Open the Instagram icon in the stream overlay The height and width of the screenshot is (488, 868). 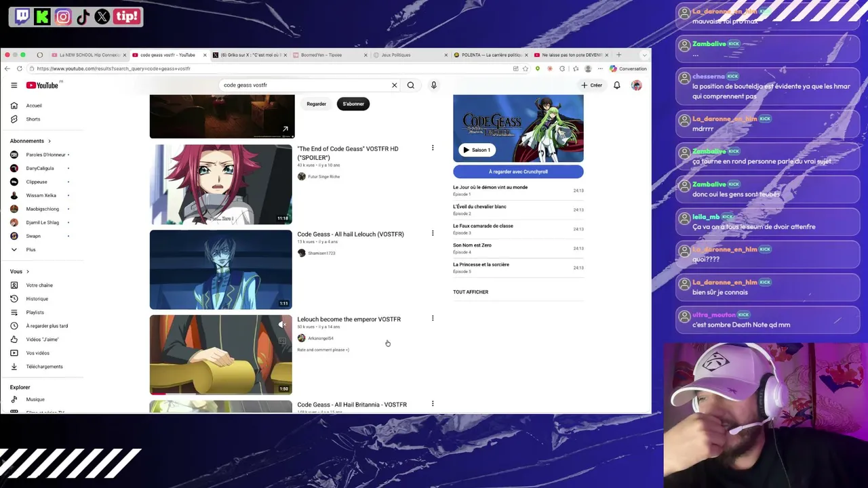[x=63, y=16]
